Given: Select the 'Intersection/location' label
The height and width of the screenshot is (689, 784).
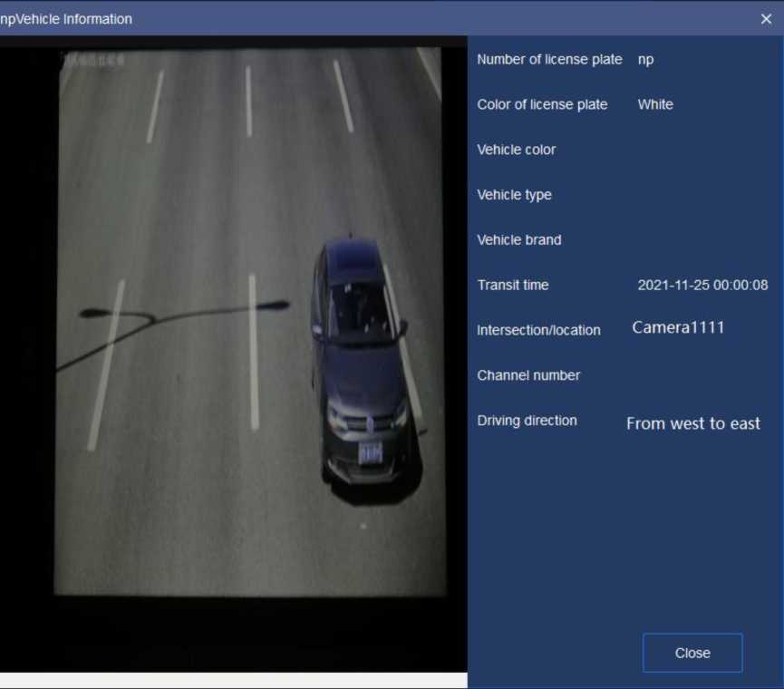Looking at the screenshot, I should click(538, 330).
